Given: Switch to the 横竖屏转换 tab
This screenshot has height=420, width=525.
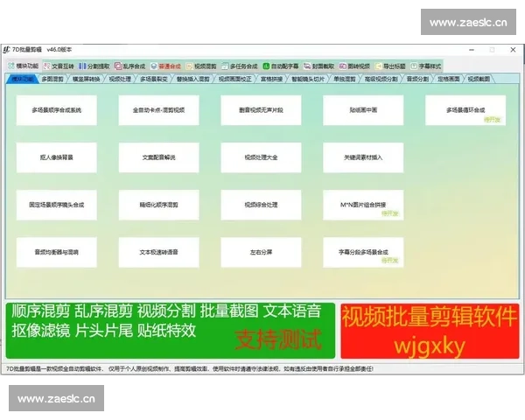Looking at the screenshot, I should pos(87,79).
